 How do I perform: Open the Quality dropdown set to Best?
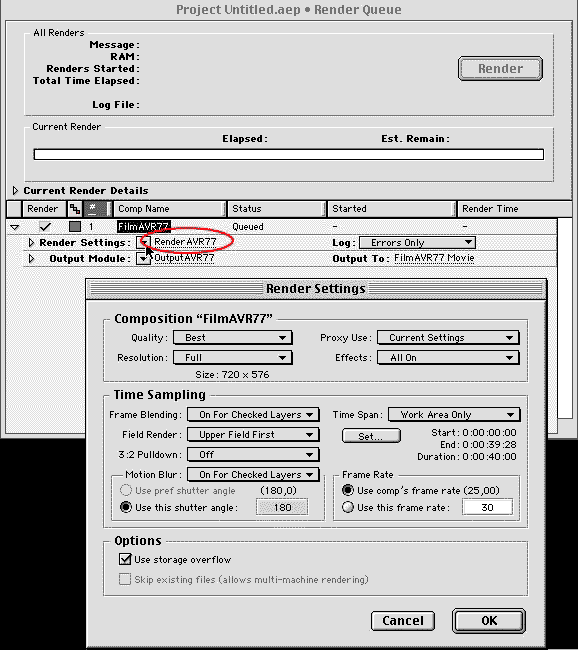tap(233, 337)
